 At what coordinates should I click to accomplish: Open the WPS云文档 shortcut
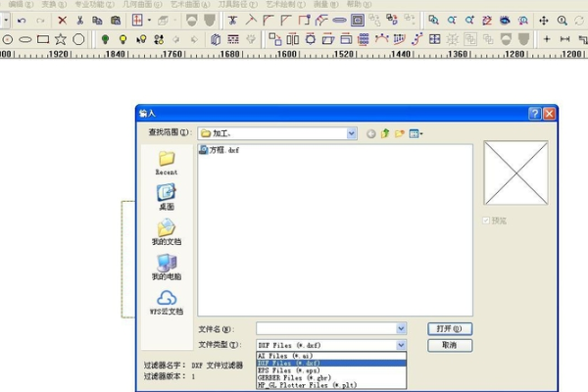pyautogui.click(x=167, y=303)
